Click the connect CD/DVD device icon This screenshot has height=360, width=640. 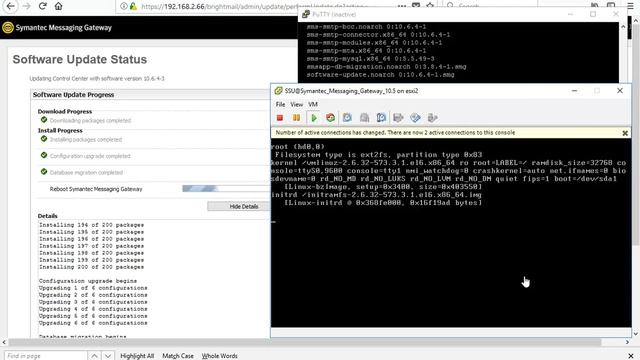[x=415, y=118]
